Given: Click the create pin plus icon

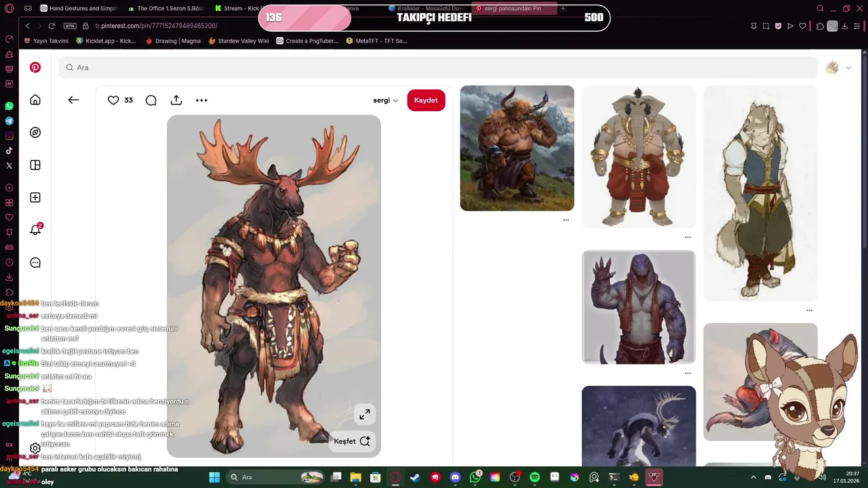Looking at the screenshot, I should click(35, 197).
